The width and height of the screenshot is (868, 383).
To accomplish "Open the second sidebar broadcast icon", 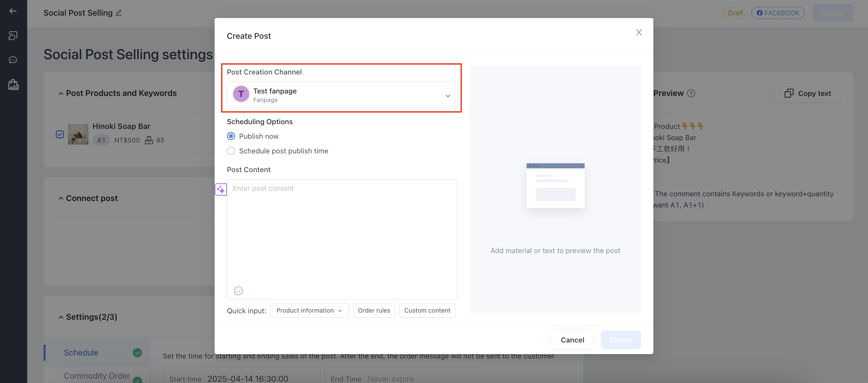I will (13, 36).
